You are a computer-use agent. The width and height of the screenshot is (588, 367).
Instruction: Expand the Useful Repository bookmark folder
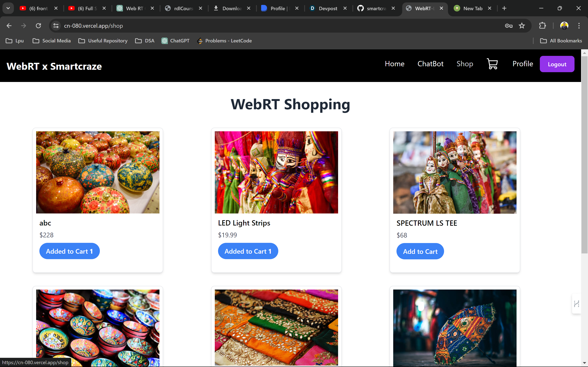click(103, 41)
